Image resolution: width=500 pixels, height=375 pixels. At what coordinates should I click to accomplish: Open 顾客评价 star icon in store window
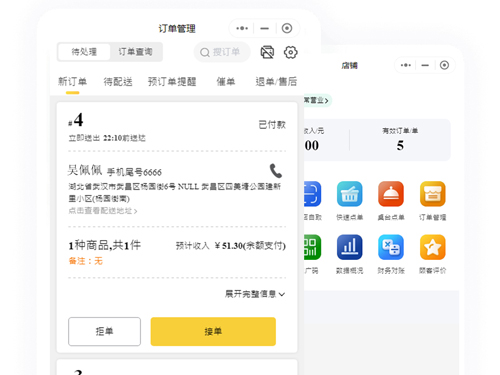click(432, 247)
